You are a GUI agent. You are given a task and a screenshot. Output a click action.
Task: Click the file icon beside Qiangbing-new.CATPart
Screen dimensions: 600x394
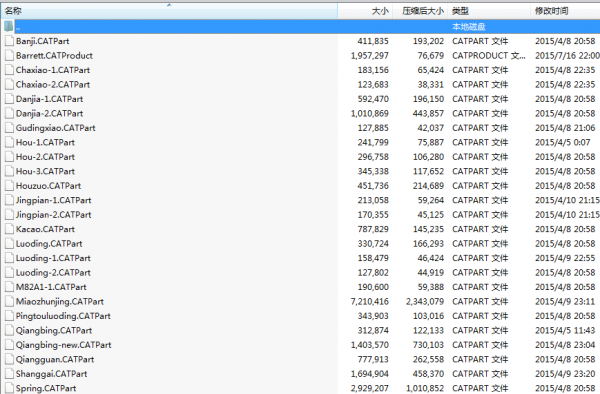(9, 345)
